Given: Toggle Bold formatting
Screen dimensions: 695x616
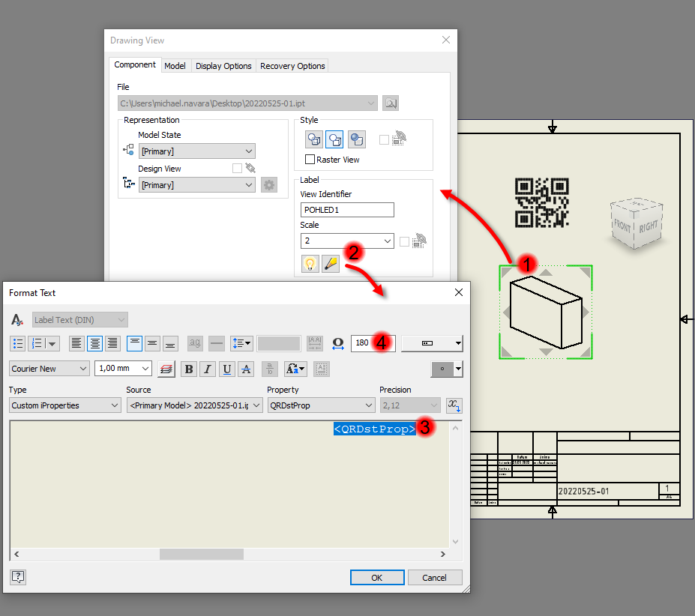Looking at the screenshot, I should [189, 369].
